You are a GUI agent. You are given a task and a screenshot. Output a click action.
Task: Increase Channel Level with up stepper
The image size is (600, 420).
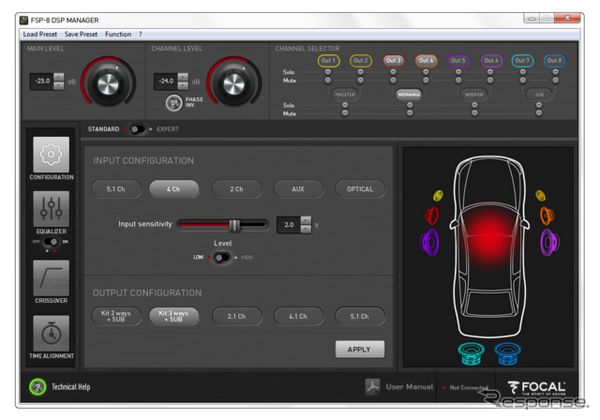183,77
